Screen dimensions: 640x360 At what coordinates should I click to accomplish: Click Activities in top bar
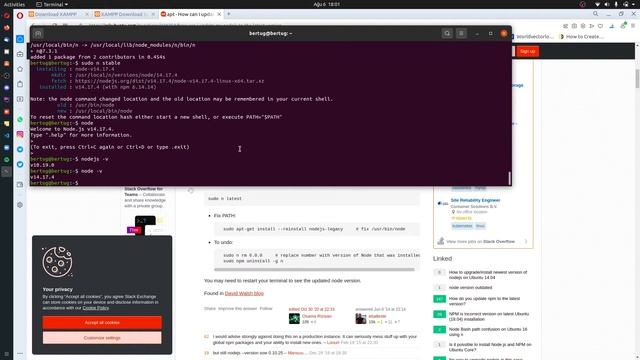pos(14,4)
